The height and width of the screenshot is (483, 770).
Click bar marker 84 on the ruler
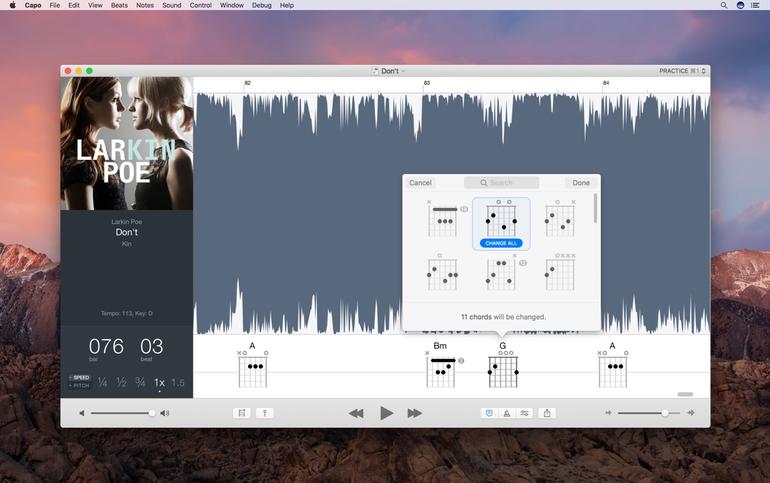(606, 83)
